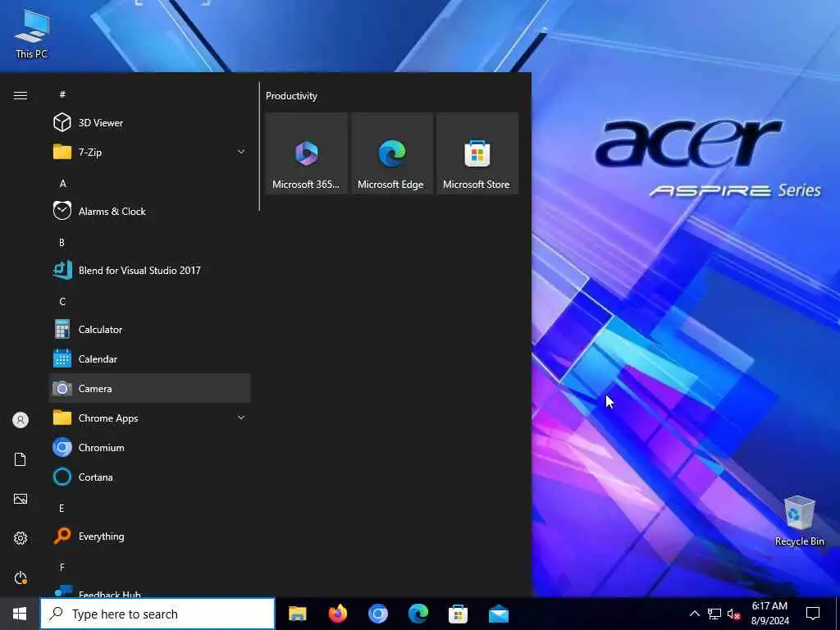
Task: Open the clock showing 6:17 AM
Action: (769, 614)
